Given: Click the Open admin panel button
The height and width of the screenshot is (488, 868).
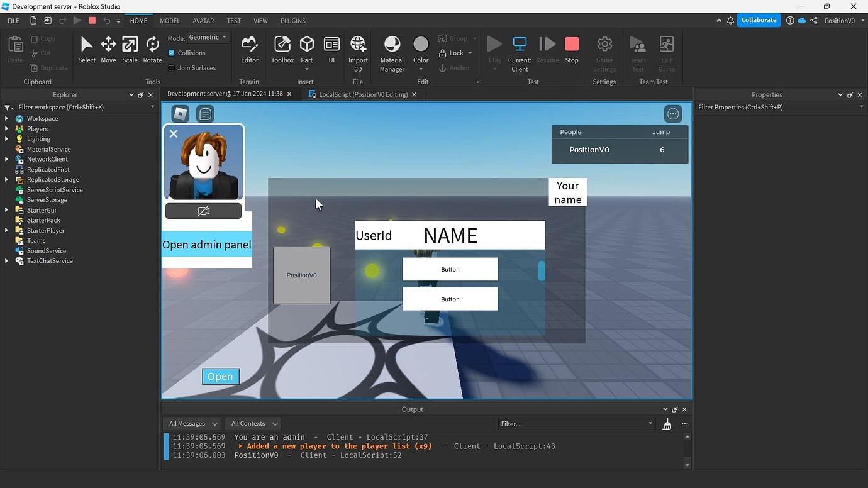Looking at the screenshot, I should tap(206, 244).
